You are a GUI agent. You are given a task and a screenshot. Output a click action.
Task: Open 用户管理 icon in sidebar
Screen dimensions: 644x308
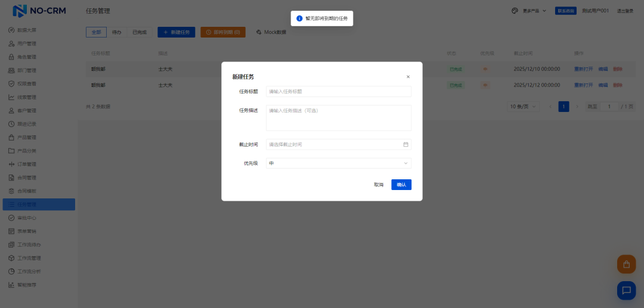pos(11,43)
